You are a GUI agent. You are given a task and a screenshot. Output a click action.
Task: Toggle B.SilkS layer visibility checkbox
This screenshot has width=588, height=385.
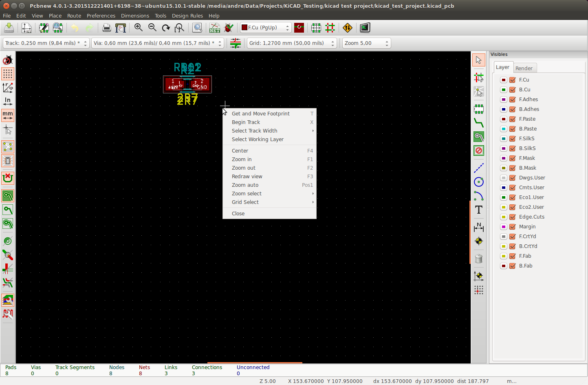click(513, 148)
